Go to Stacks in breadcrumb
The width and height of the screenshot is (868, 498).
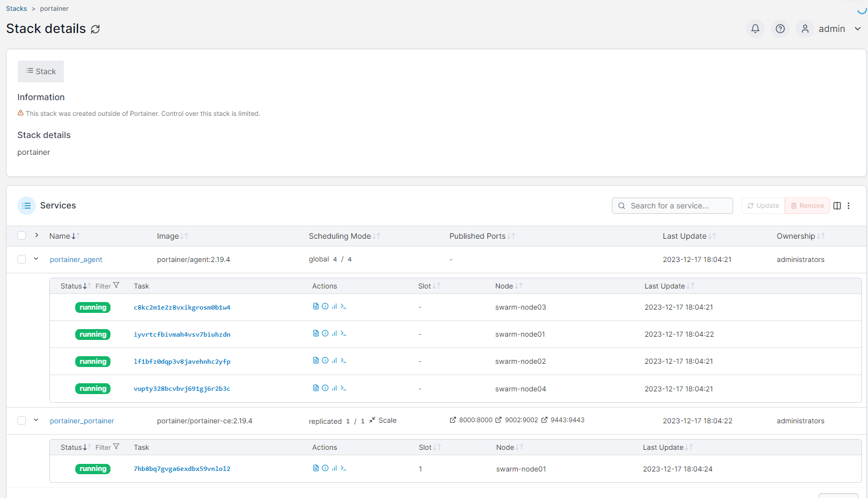[16, 9]
